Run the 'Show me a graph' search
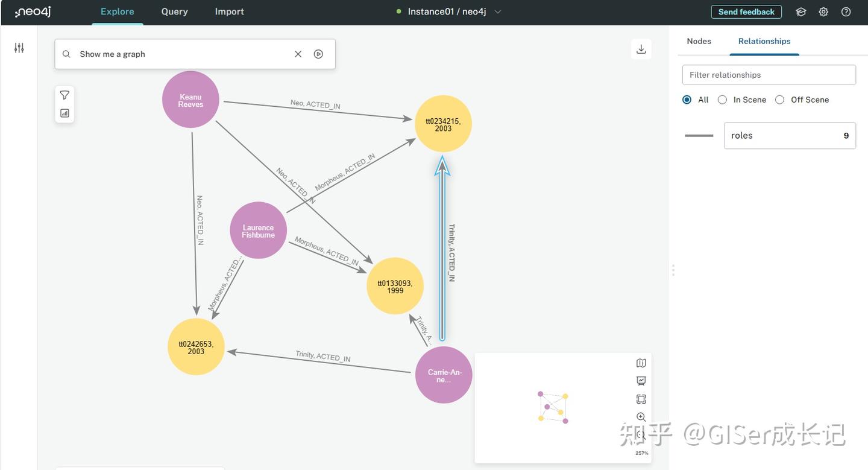 tap(318, 53)
